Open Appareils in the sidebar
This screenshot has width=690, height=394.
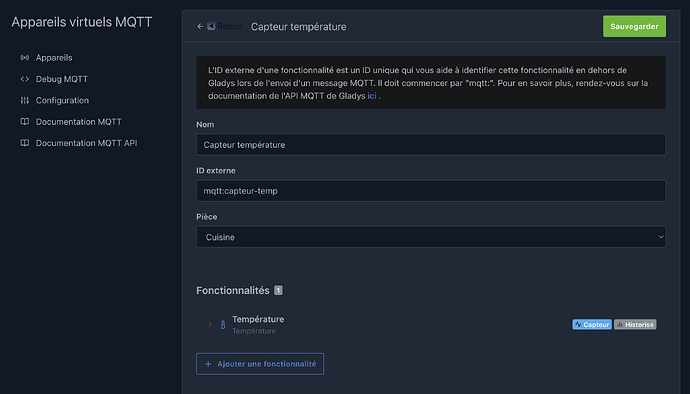coord(54,58)
